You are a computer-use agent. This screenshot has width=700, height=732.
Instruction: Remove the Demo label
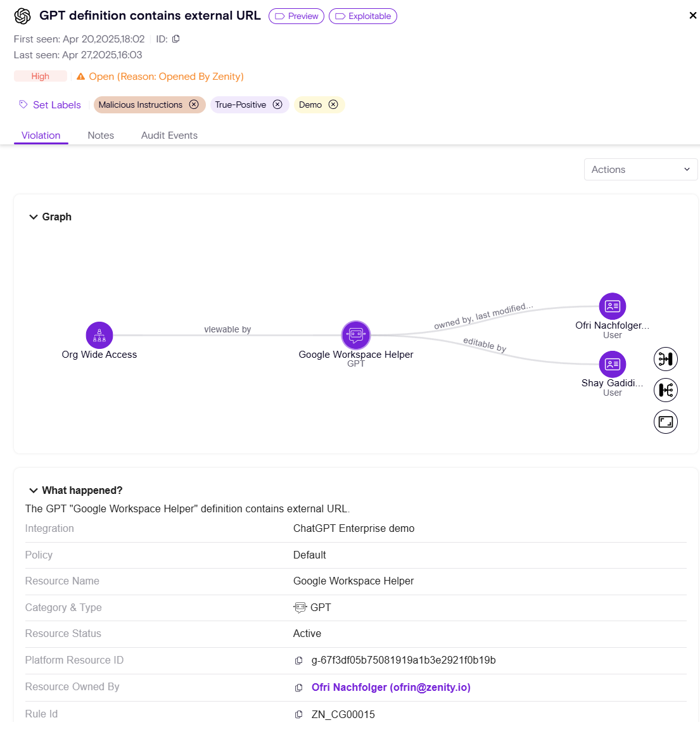click(333, 104)
